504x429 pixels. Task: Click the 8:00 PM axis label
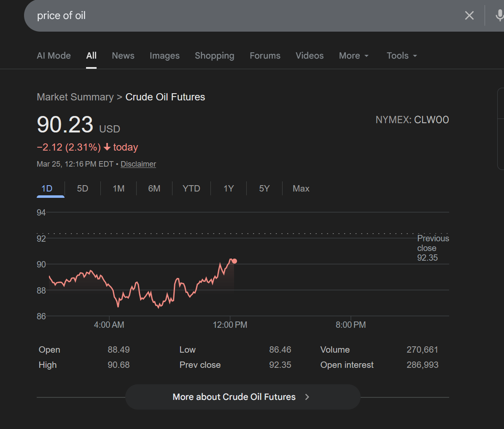(350, 325)
